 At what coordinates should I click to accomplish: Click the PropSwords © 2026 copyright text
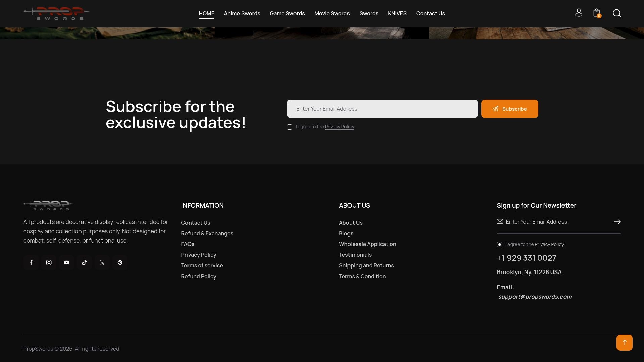[x=72, y=349]
